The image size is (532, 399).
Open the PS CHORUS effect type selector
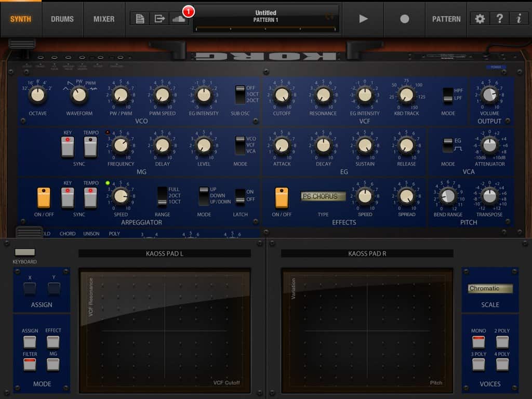pyautogui.click(x=323, y=196)
